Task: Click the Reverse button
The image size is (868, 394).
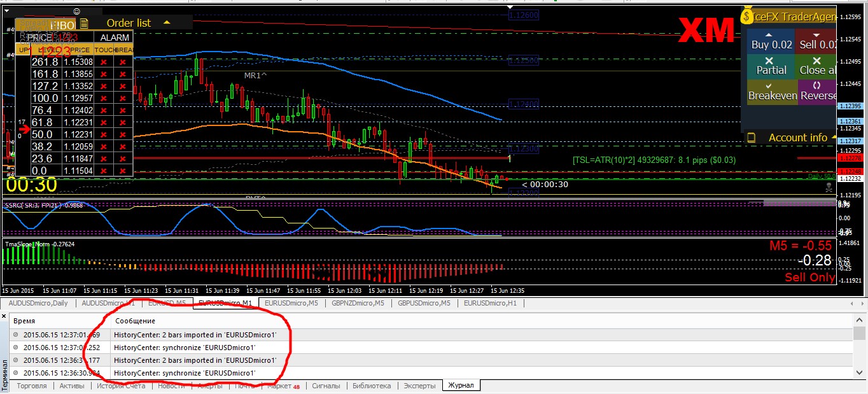Action: (816, 92)
